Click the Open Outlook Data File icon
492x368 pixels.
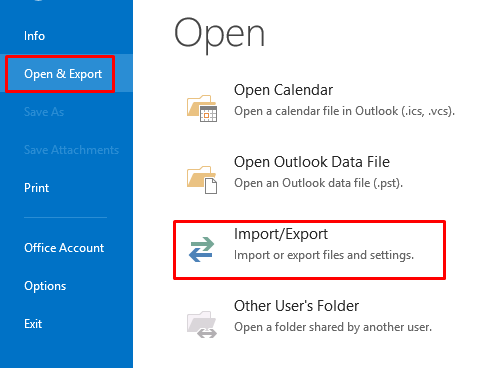pos(202,180)
